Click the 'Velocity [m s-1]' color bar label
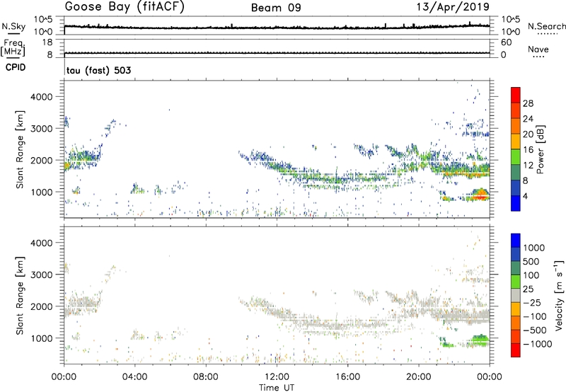The image size is (566, 392). point(559,295)
